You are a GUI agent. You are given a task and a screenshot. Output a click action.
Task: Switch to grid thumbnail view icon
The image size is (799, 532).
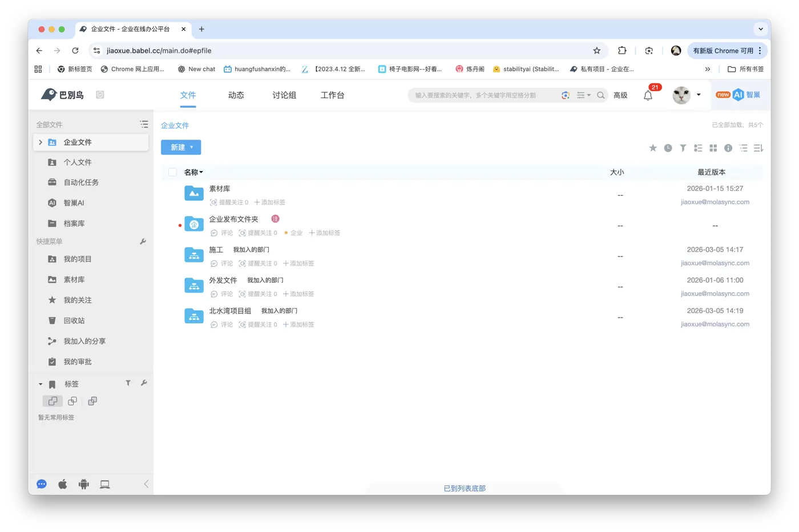[x=713, y=148]
